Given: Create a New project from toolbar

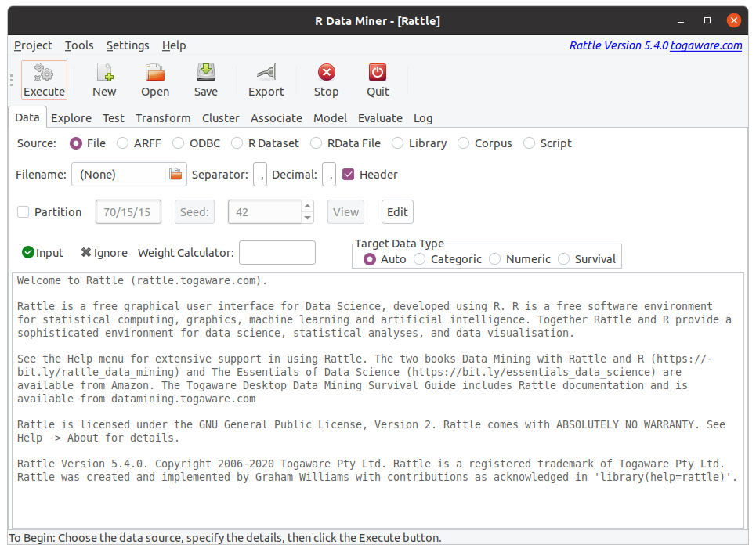Looking at the screenshot, I should click(104, 80).
